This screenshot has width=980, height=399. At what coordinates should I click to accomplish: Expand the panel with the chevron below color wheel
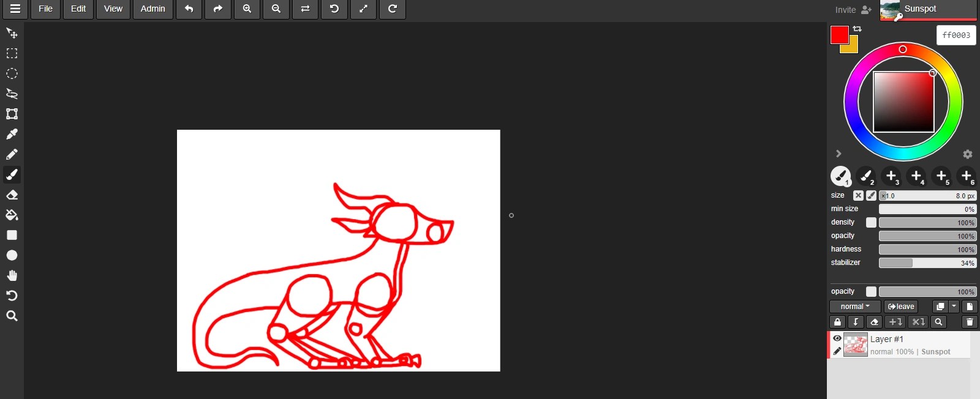(x=839, y=154)
